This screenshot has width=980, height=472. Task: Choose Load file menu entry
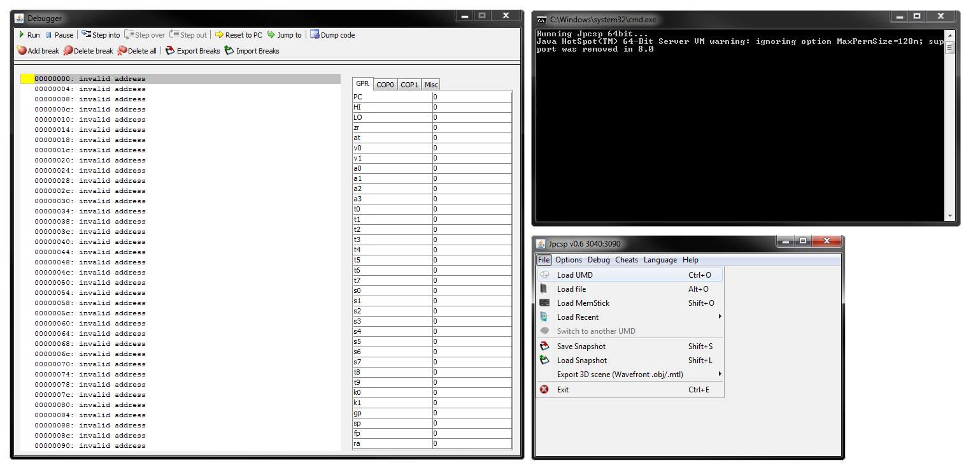coord(630,289)
